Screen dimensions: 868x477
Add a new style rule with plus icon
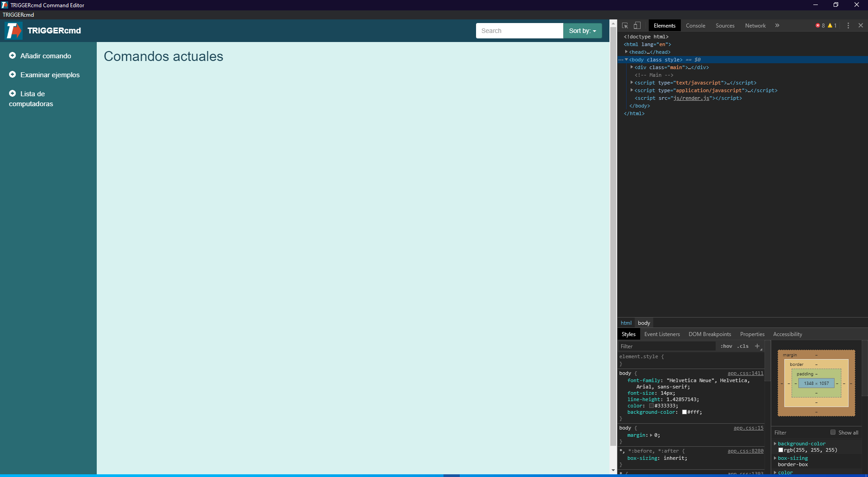pos(757,346)
